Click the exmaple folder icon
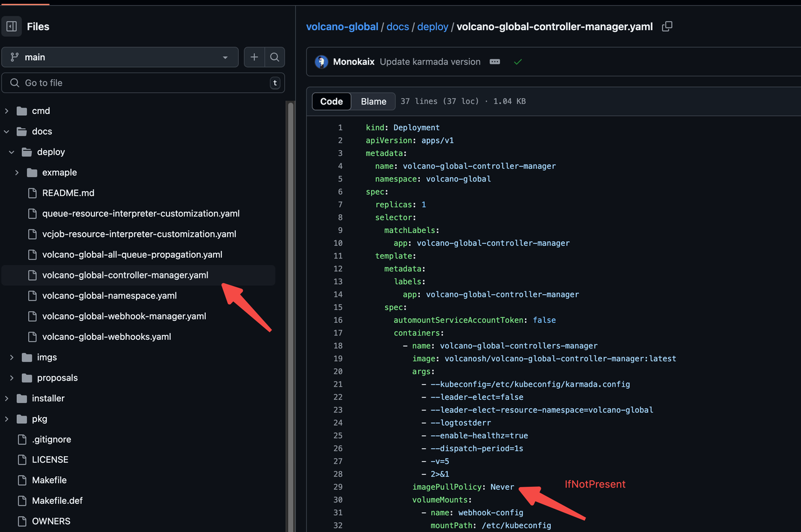 32,173
